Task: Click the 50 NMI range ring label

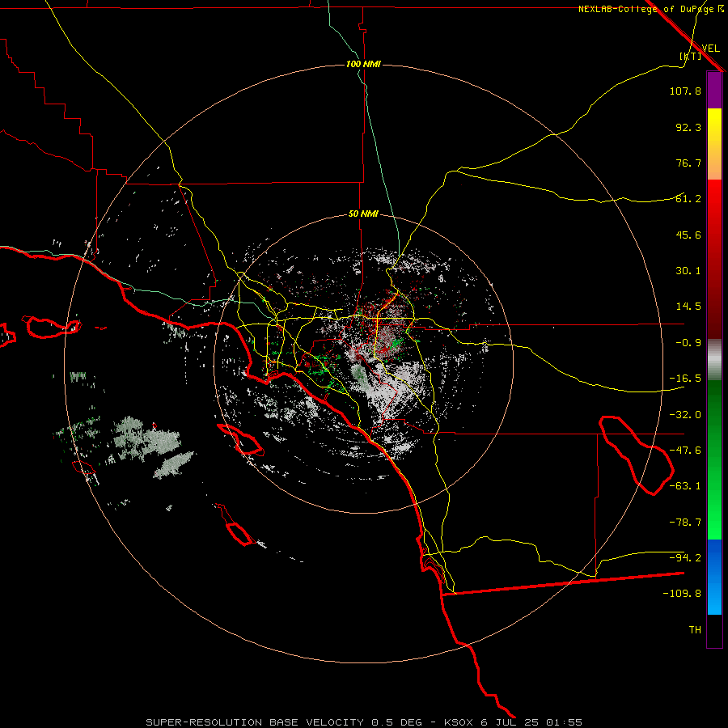Action: (363, 214)
